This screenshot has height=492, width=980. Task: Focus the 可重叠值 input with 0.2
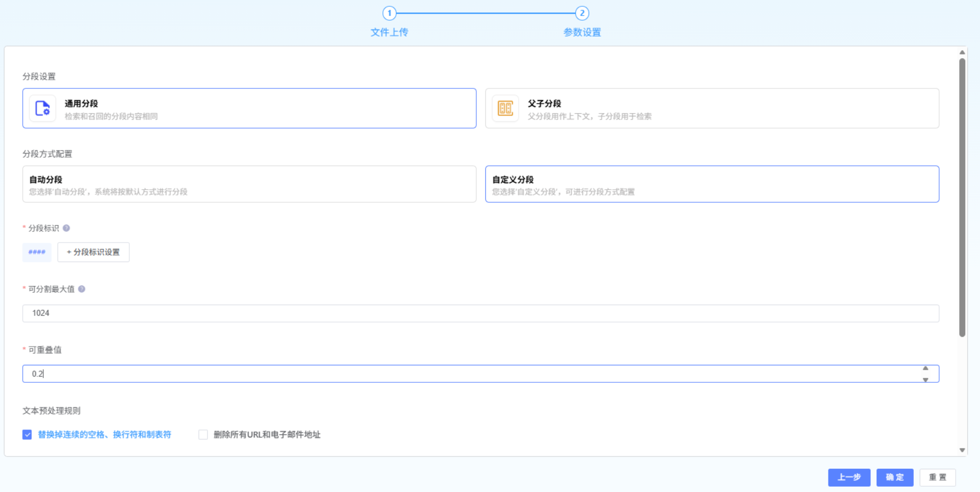coord(480,374)
